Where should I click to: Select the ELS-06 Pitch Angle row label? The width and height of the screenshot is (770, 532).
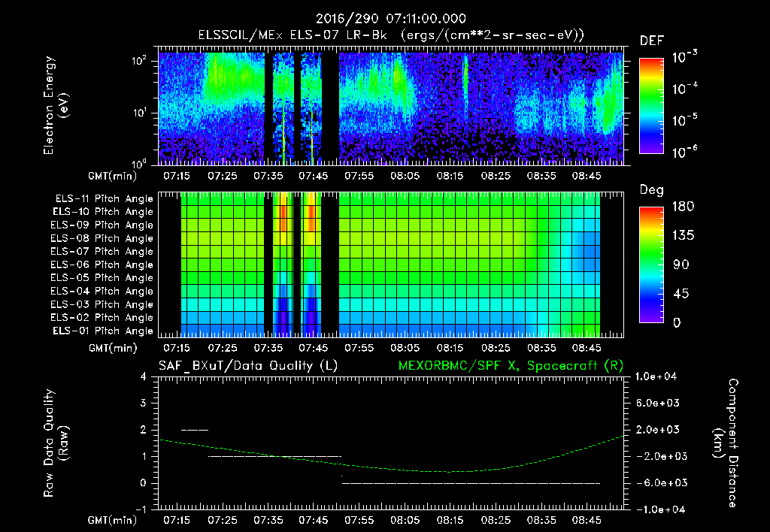102,264
